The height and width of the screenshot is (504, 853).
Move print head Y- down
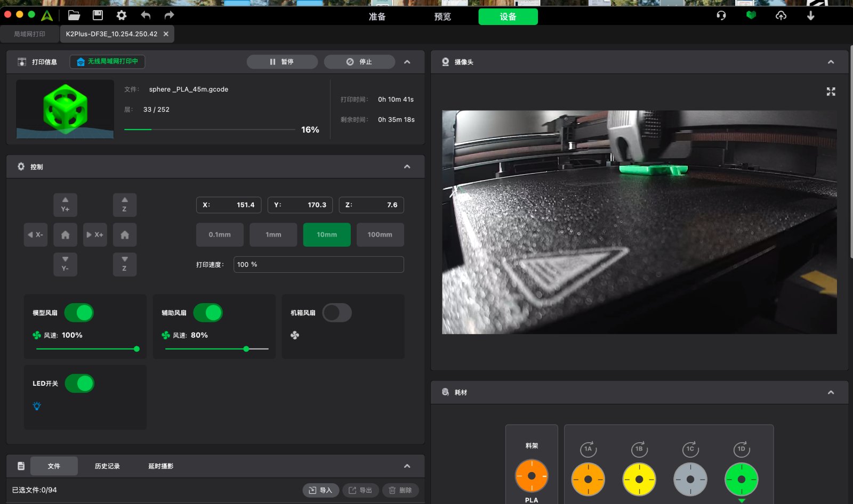point(65,264)
